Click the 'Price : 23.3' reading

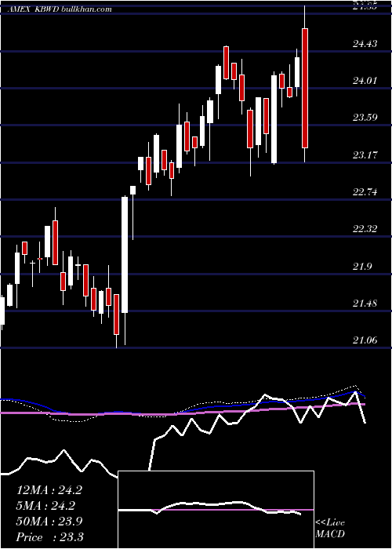click(49, 537)
